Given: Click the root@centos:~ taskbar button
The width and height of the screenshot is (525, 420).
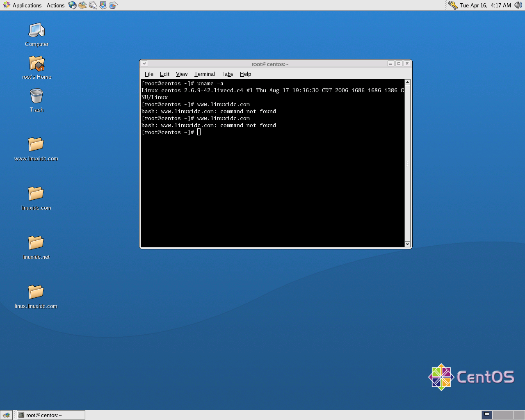Looking at the screenshot, I should 51,415.
